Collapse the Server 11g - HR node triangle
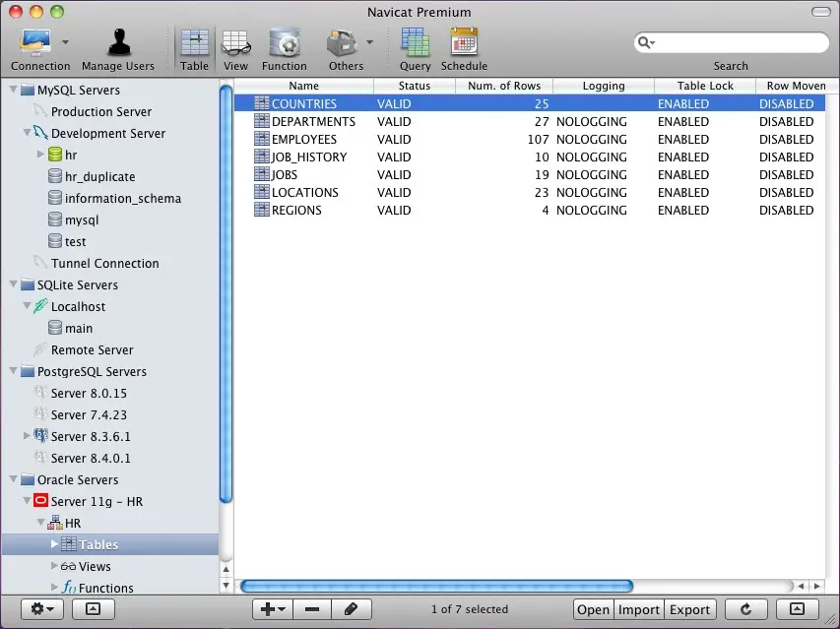The width and height of the screenshot is (840, 629). point(27,500)
